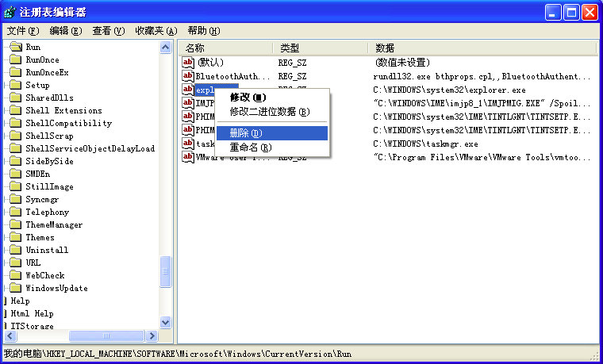Open the 收藏夹(A) menu

(x=156, y=31)
